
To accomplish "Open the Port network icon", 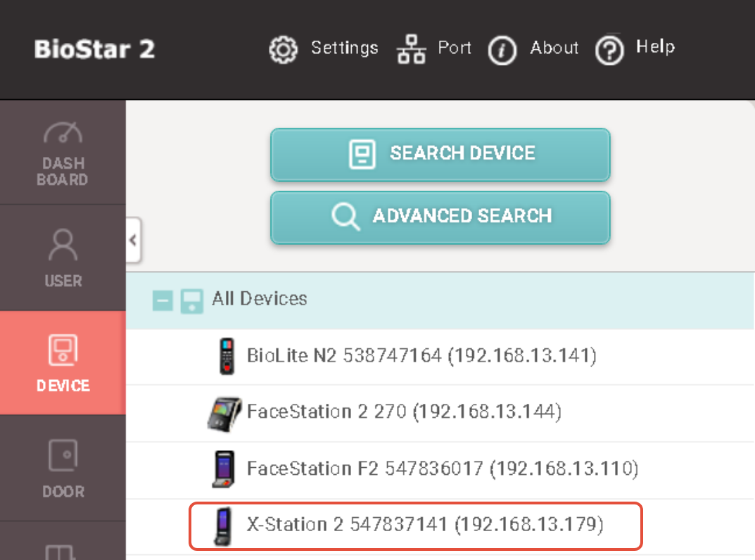I will (x=412, y=50).
